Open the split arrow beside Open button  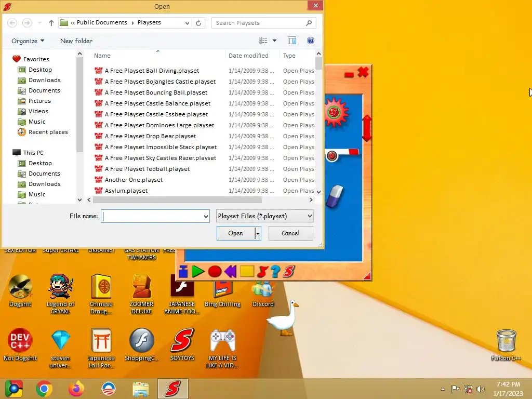(x=258, y=233)
